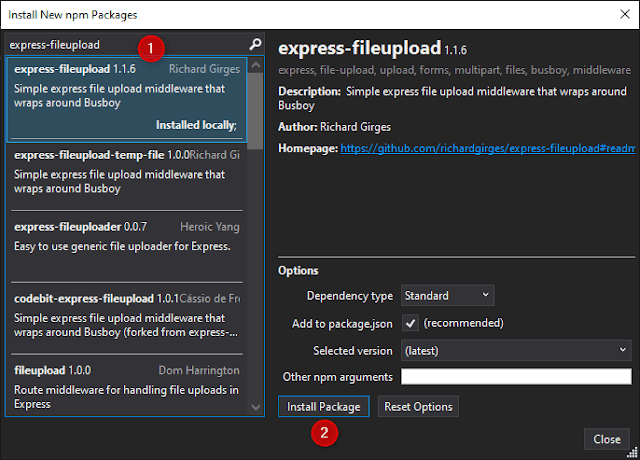
Task: Click the results list scroll down arrow
Action: click(x=256, y=407)
